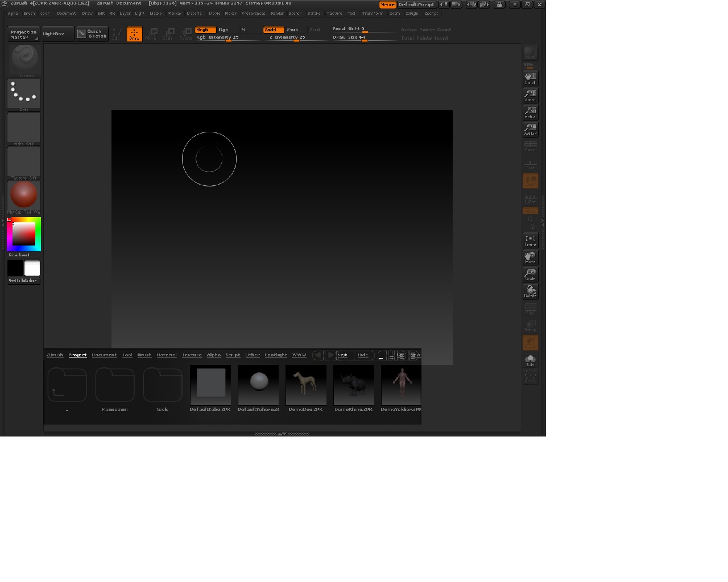The width and height of the screenshot is (728, 582).
Task: Pick a color in the color picker
Action: pos(24,234)
